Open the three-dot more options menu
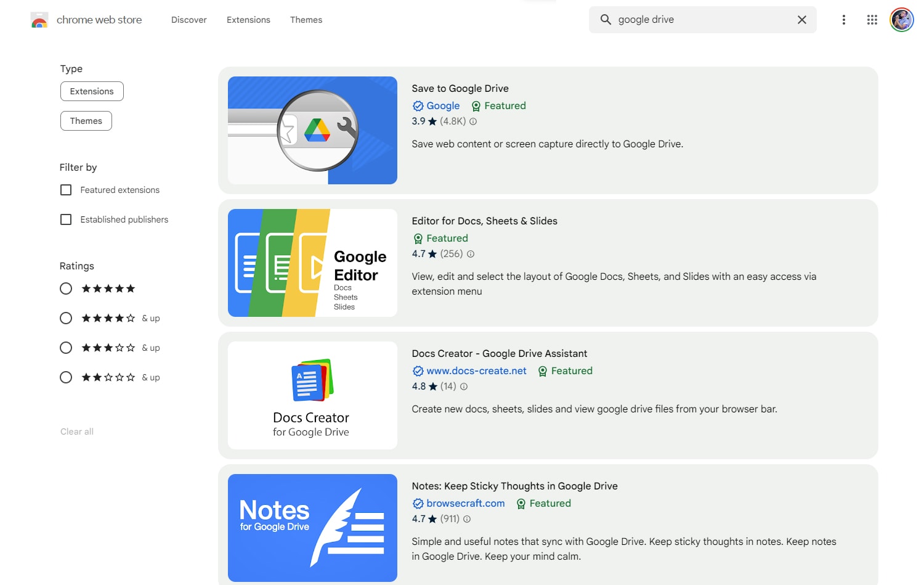 click(843, 20)
